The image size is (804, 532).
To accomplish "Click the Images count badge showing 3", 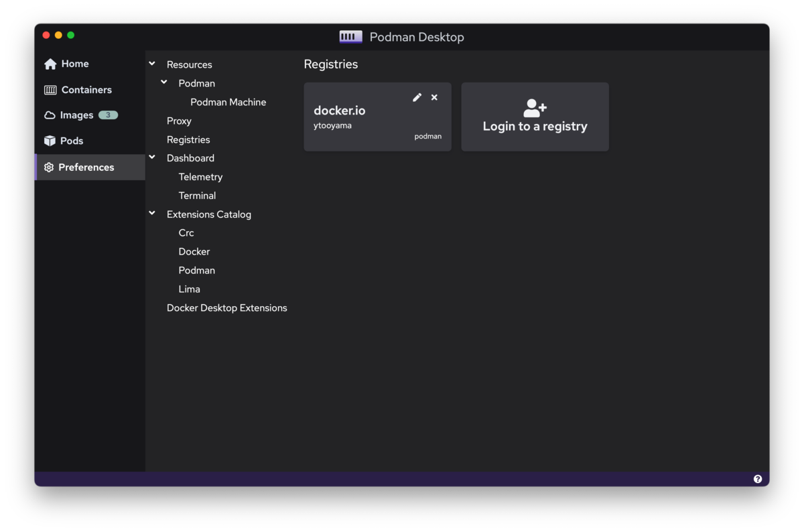I will 108,115.
